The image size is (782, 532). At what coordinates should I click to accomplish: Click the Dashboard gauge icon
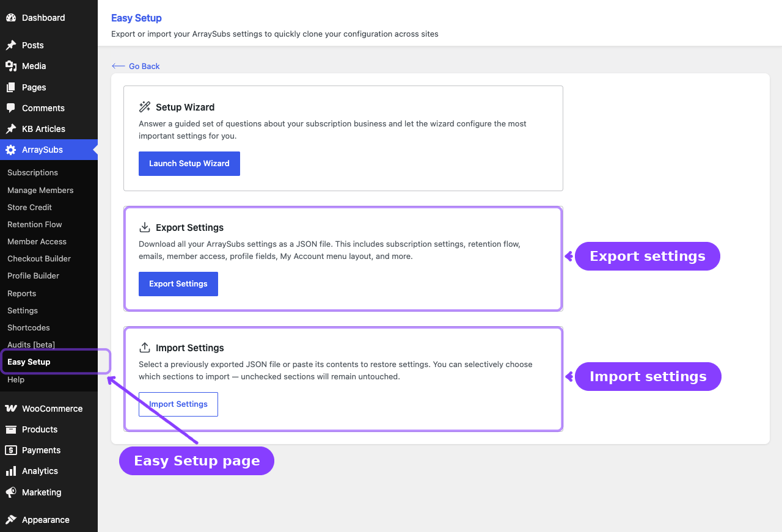click(x=11, y=18)
